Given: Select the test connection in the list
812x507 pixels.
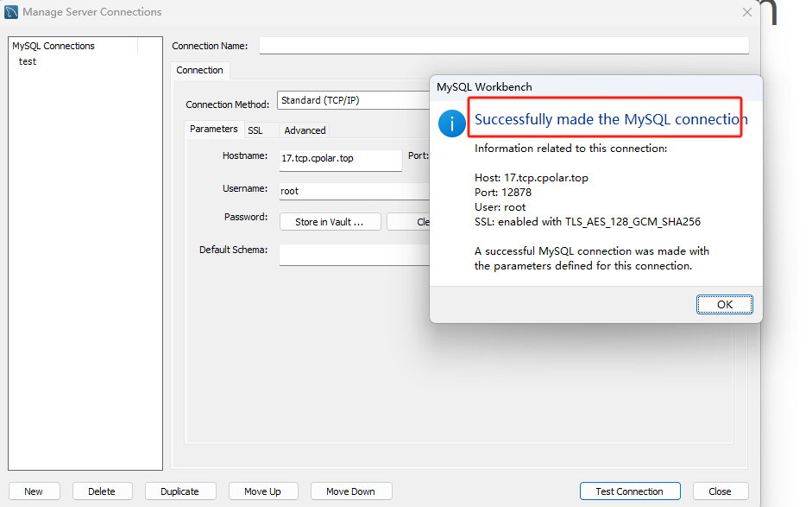Looking at the screenshot, I should [28, 61].
